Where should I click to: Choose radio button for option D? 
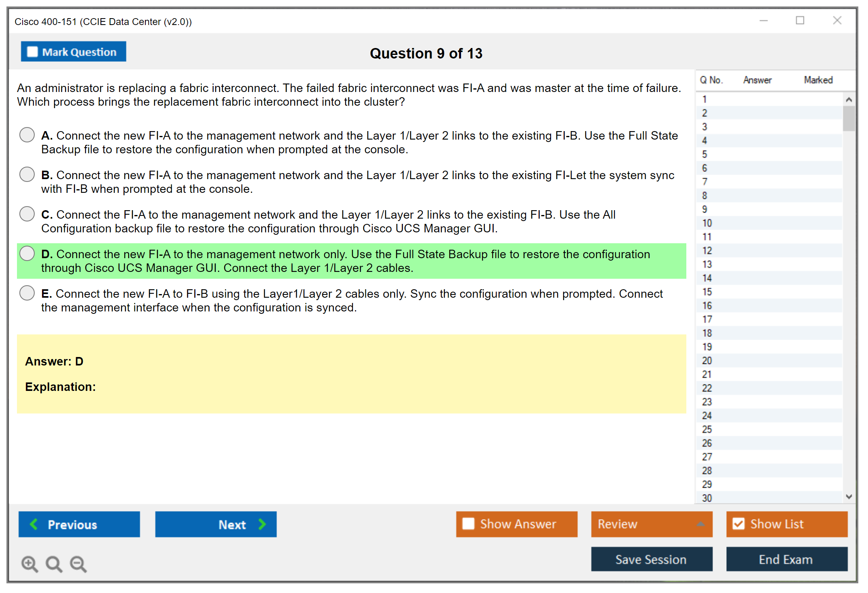pyautogui.click(x=27, y=253)
